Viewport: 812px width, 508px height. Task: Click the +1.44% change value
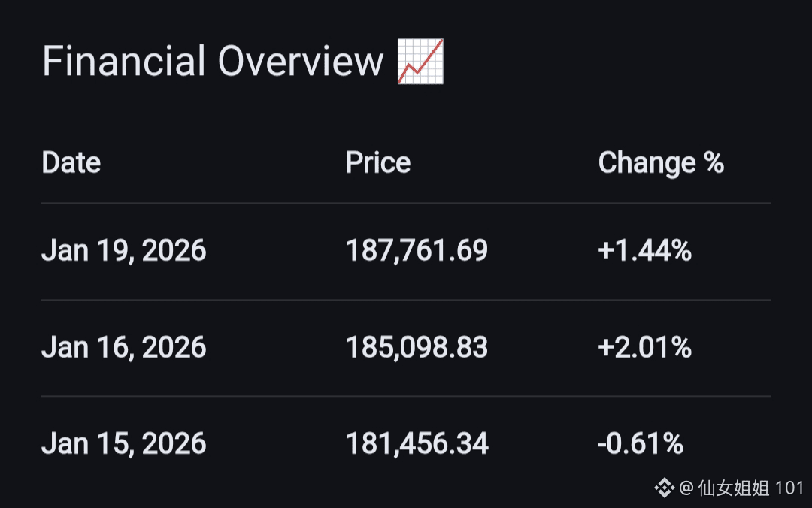[644, 251]
